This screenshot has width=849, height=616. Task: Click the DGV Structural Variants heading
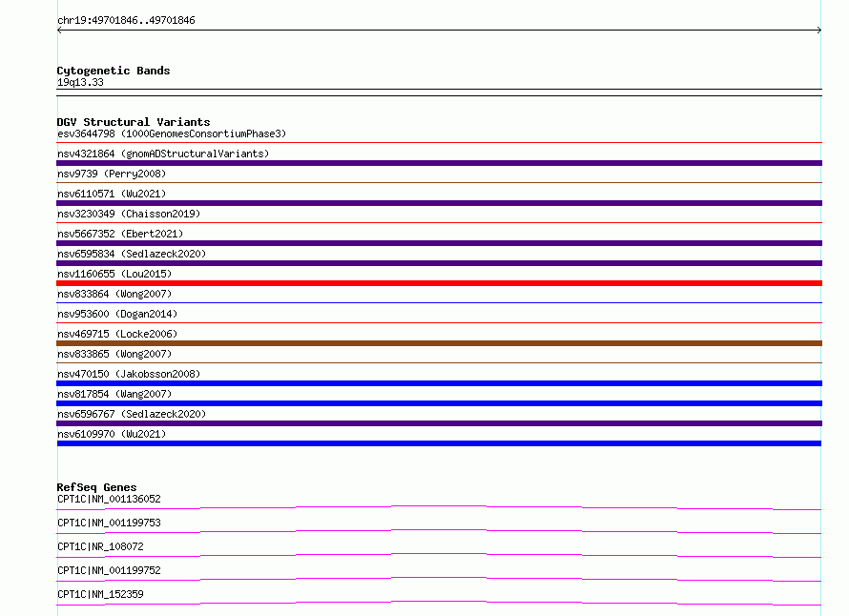[134, 122]
